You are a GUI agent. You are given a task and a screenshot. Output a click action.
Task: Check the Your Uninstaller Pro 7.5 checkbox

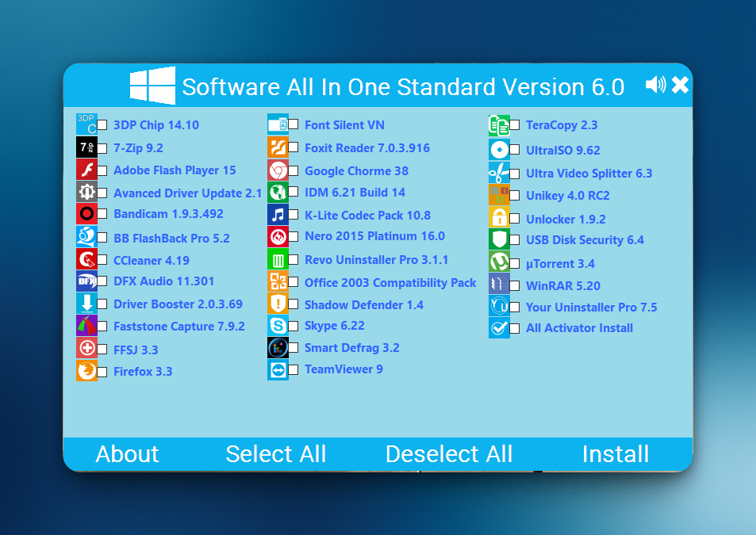click(515, 307)
